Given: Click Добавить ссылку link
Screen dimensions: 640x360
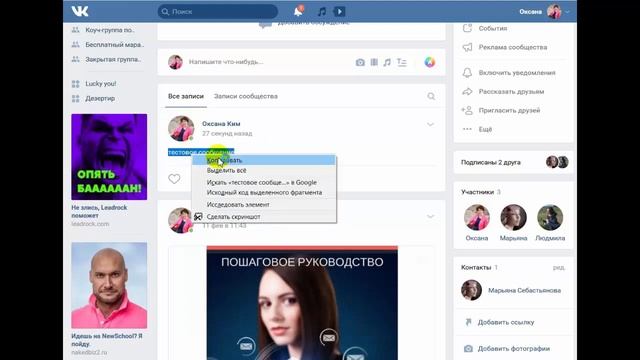Looking at the screenshot, I should 506,322.
